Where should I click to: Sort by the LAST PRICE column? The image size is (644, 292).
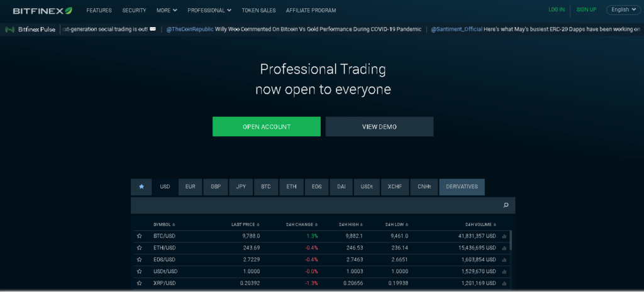[246, 225]
